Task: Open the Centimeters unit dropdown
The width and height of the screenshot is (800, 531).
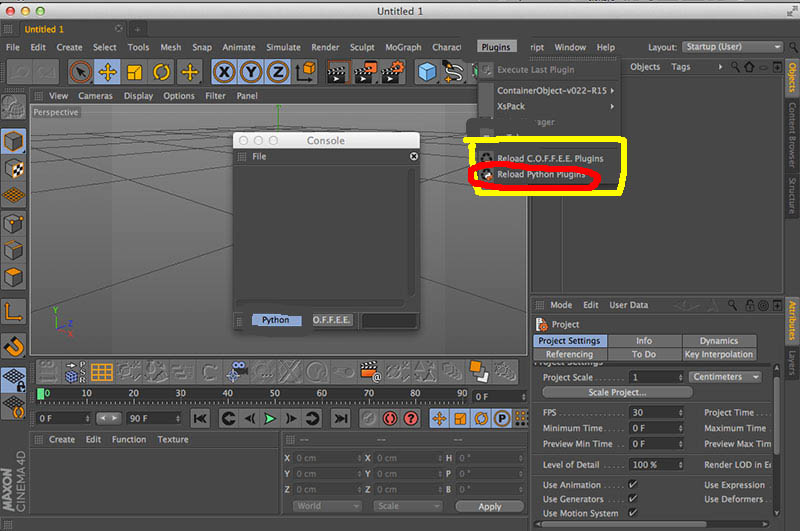Action: 725,377
